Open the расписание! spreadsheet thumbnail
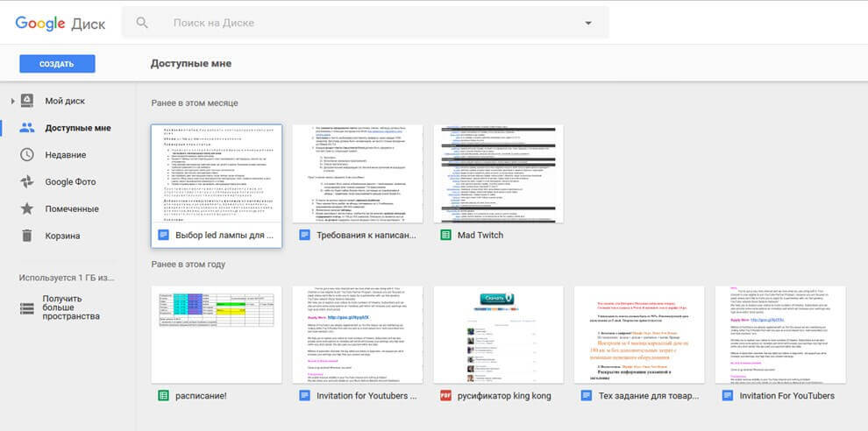Screen dimensions: 868x431 tap(217, 334)
